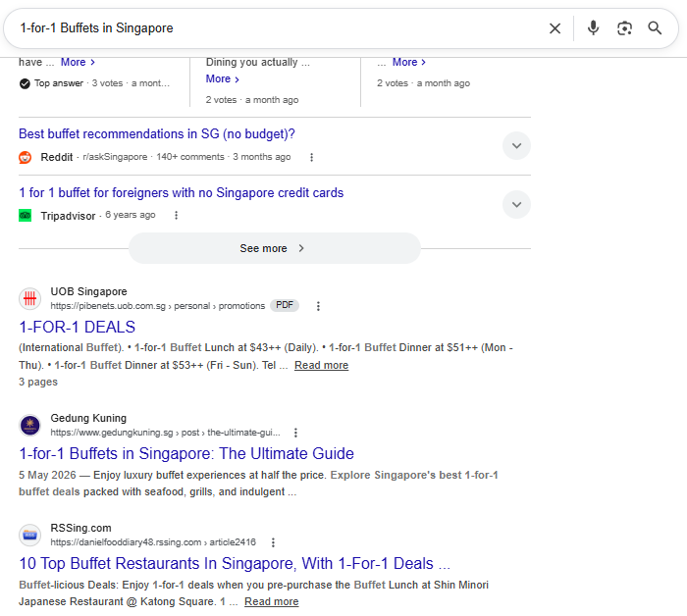
Task: Expand 1 for 1 buffet Tripadvisor discussion
Action: tap(516, 204)
